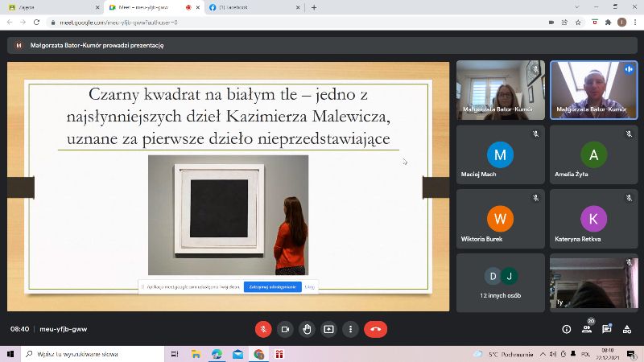Screen dimensions: 644x362
Task: Open Windows notification center
Action: tap(631, 354)
